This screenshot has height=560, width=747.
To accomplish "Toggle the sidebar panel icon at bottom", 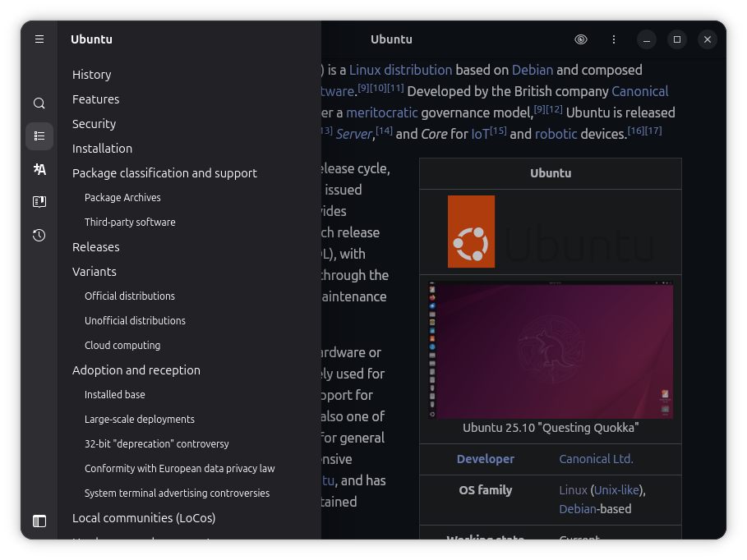I will (39, 521).
